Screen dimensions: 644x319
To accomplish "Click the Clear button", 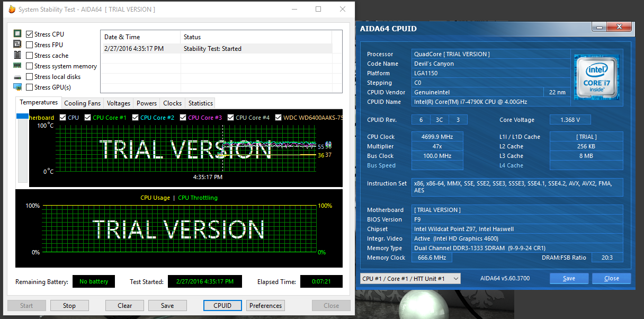I will pos(125,305).
